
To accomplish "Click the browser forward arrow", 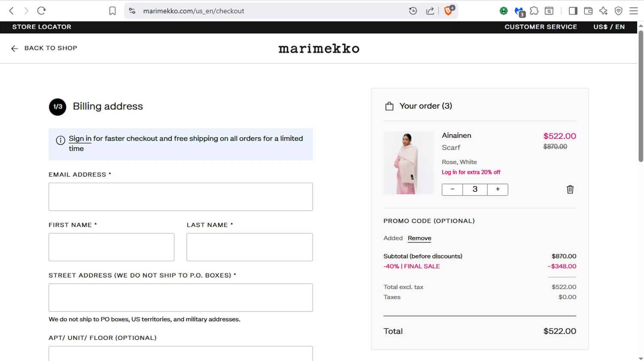I will coord(26,11).
